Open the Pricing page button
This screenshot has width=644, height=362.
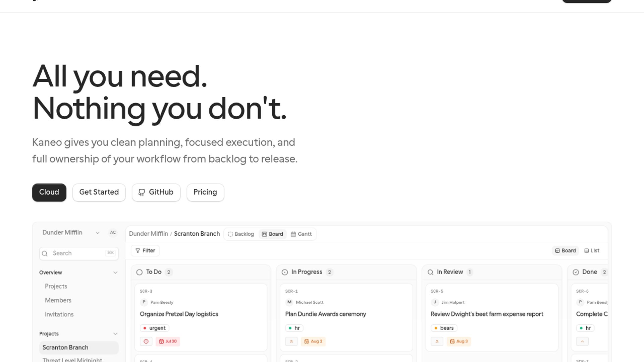pos(205,192)
